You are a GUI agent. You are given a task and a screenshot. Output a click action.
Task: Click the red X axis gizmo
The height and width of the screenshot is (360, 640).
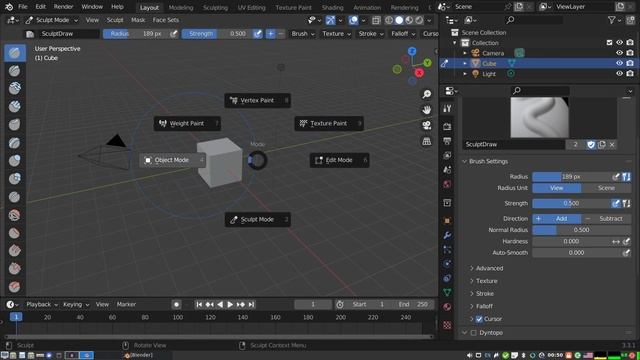click(x=419, y=73)
